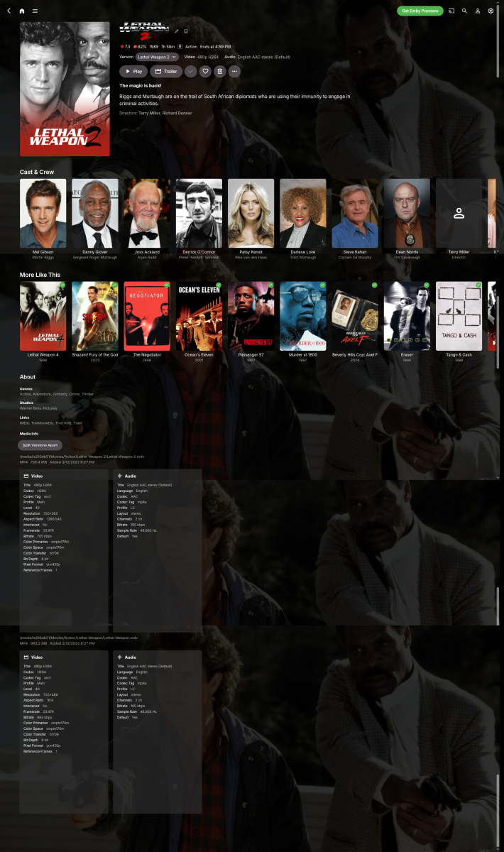
Task: Open the Thriller genre link
Action: [x=87, y=394]
